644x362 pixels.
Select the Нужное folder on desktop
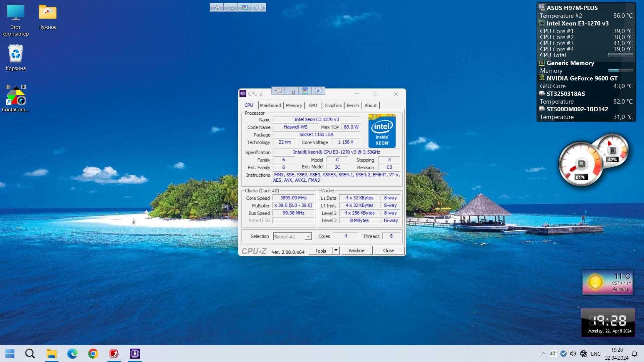point(47,17)
